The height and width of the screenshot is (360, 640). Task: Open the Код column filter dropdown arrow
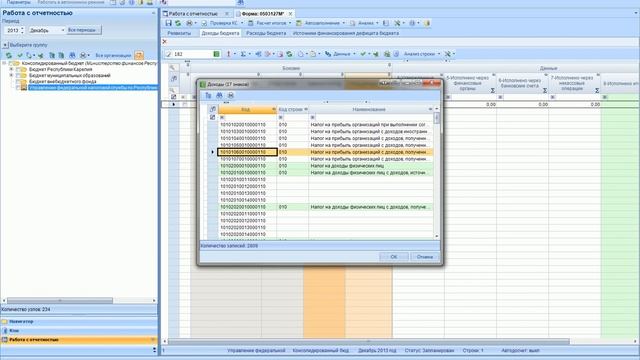pos(274,109)
